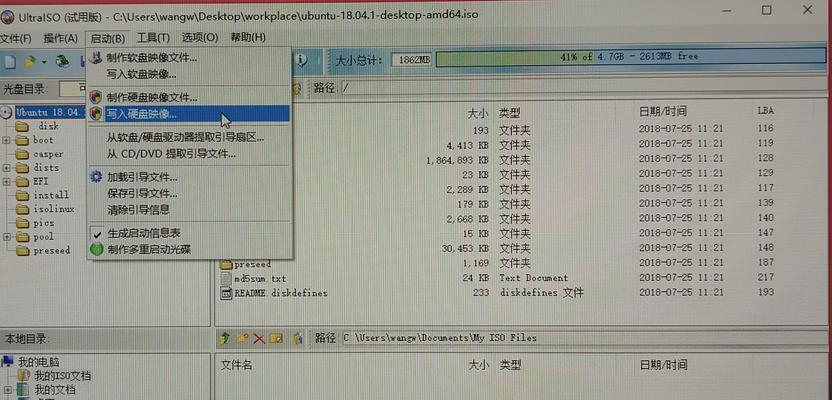Open the 帮助(H) menu
This screenshot has height=400, width=832.
248,38
